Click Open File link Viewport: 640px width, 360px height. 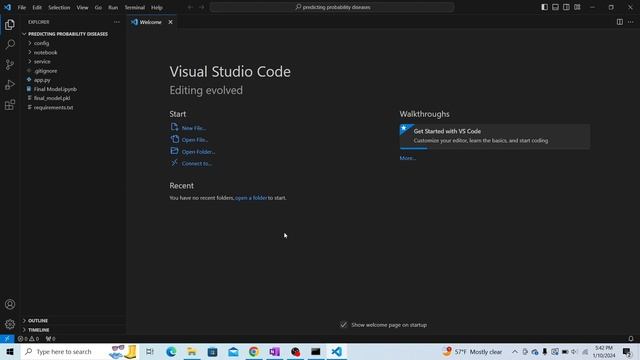coord(195,140)
